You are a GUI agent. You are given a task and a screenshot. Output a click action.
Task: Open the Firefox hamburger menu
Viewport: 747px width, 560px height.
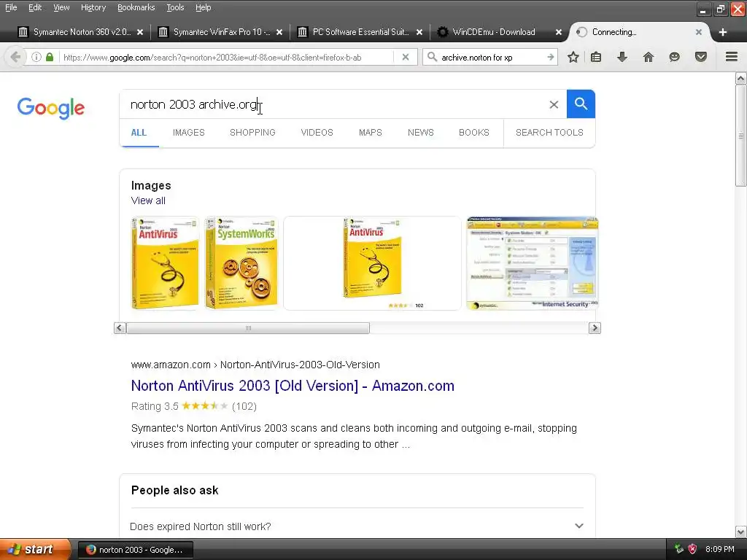pos(732,57)
